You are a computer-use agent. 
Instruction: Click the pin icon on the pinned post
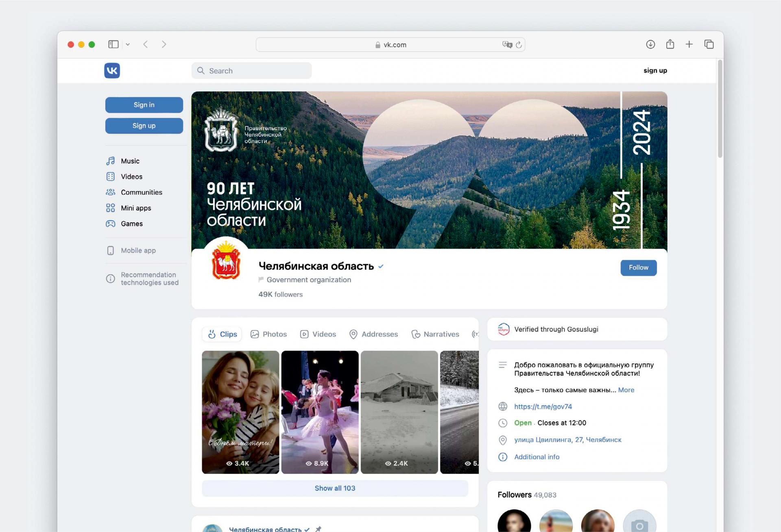(x=318, y=529)
